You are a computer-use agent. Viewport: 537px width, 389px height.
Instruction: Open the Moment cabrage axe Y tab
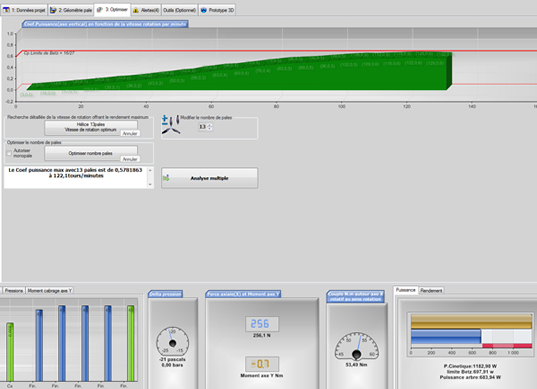[x=50, y=290]
